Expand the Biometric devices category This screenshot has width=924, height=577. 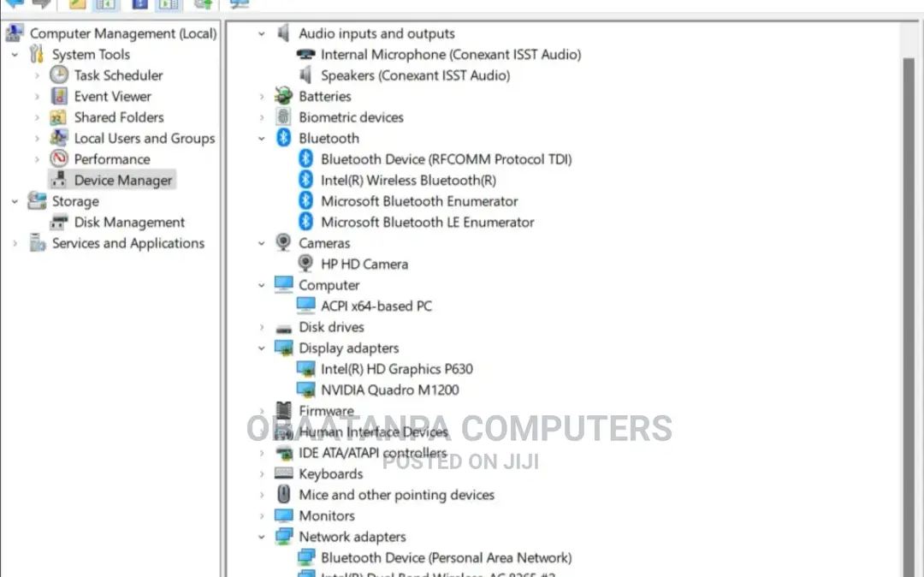click(x=262, y=117)
